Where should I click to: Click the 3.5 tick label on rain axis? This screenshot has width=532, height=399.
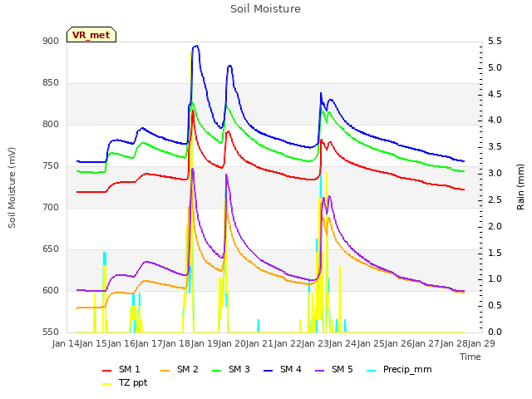pyautogui.click(x=495, y=147)
